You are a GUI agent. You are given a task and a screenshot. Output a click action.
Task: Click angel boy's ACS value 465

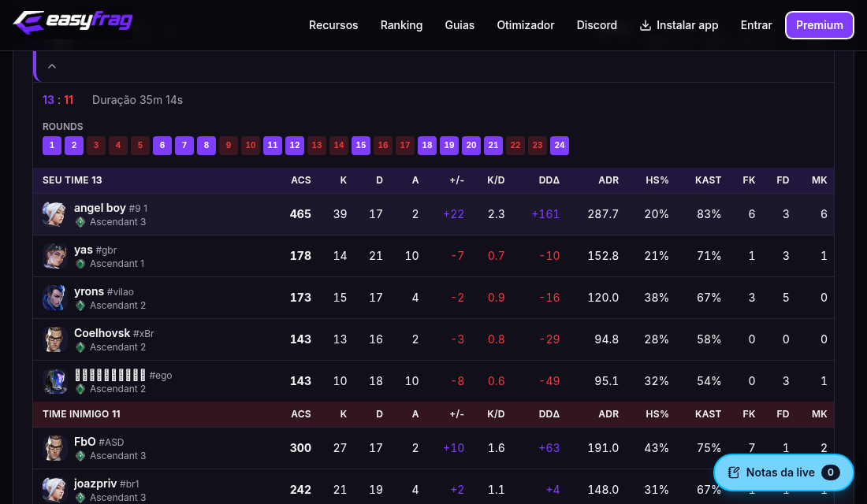point(300,214)
